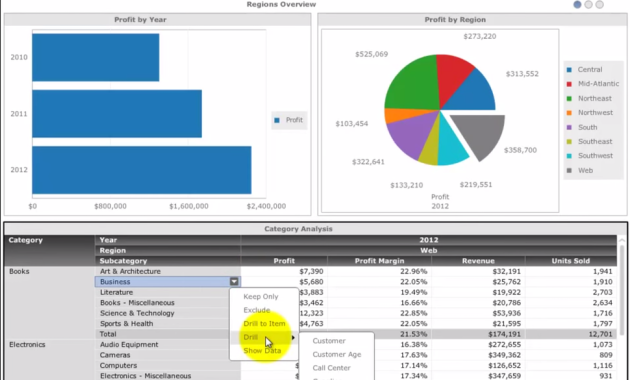The width and height of the screenshot is (630, 380).
Task: Switch to the second page indicator dot
Action: 588,4
